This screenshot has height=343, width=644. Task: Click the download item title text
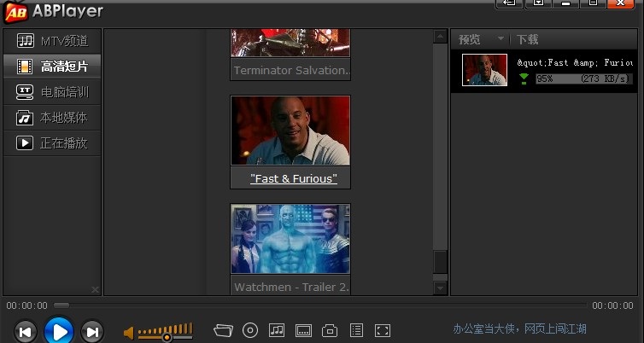[x=575, y=63]
